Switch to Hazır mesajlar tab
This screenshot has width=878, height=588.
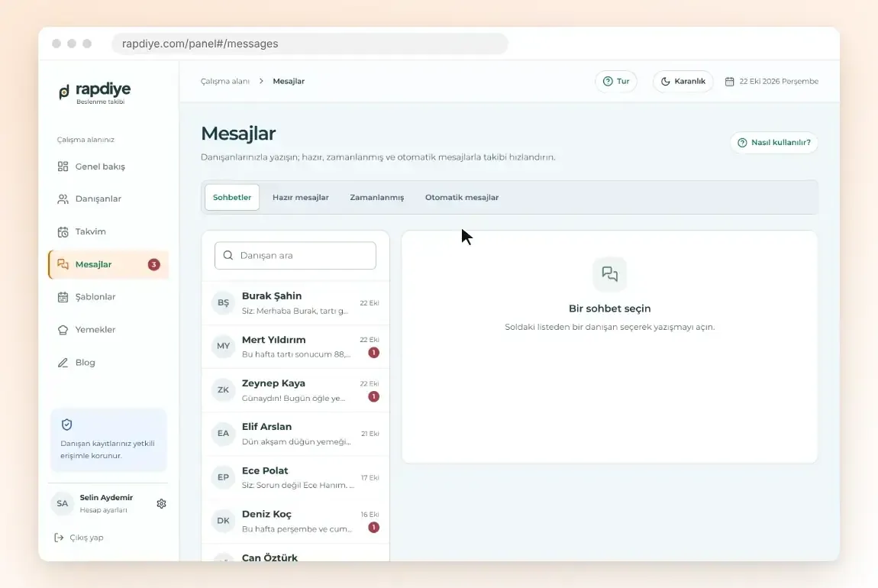[x=301, y=197]
